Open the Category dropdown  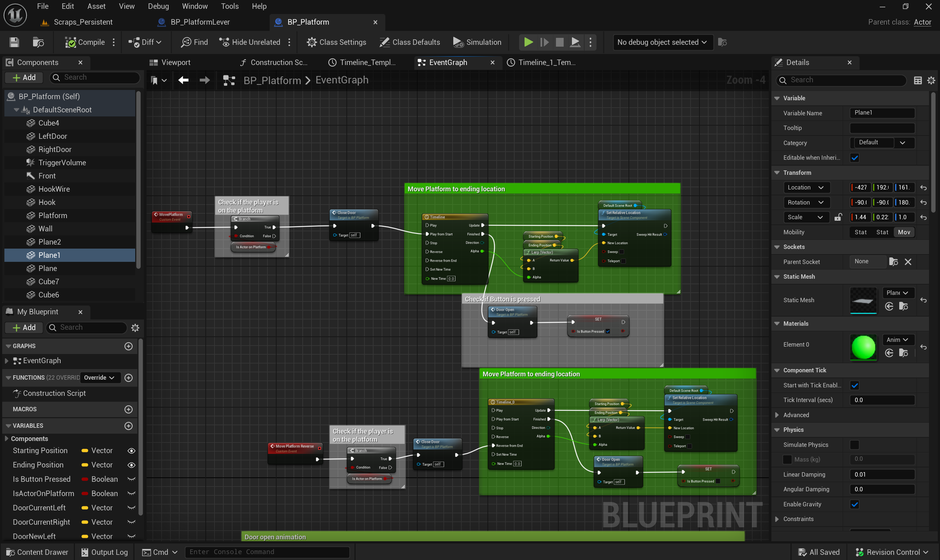point(882,143)
